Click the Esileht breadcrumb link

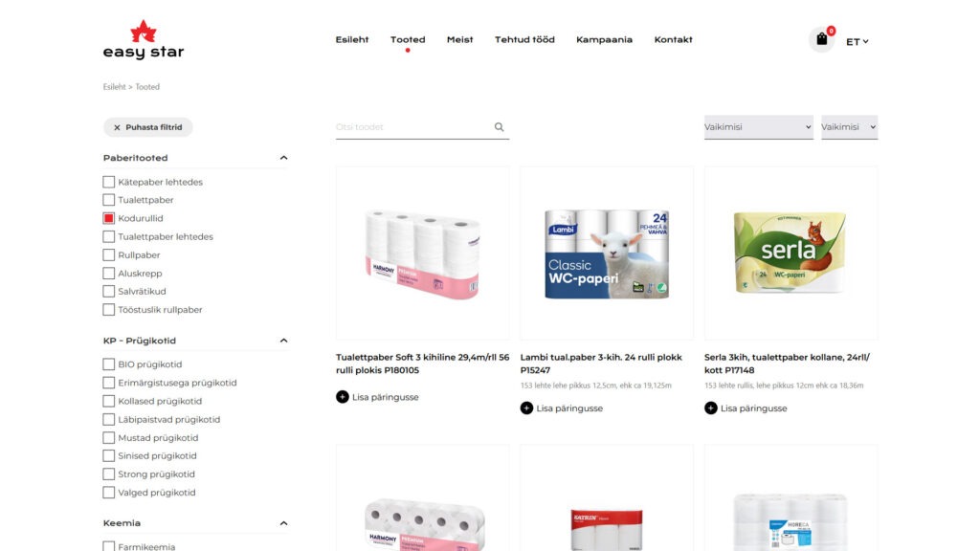pyautogui.click(x=115, y=87)
